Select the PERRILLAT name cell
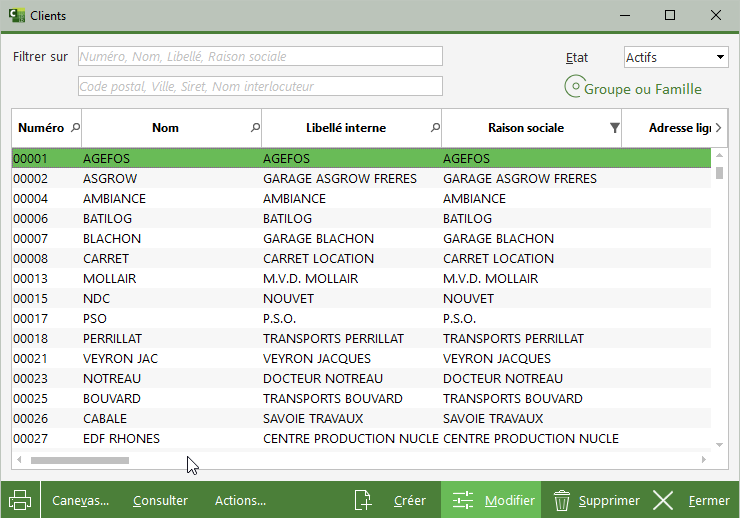 112,339
